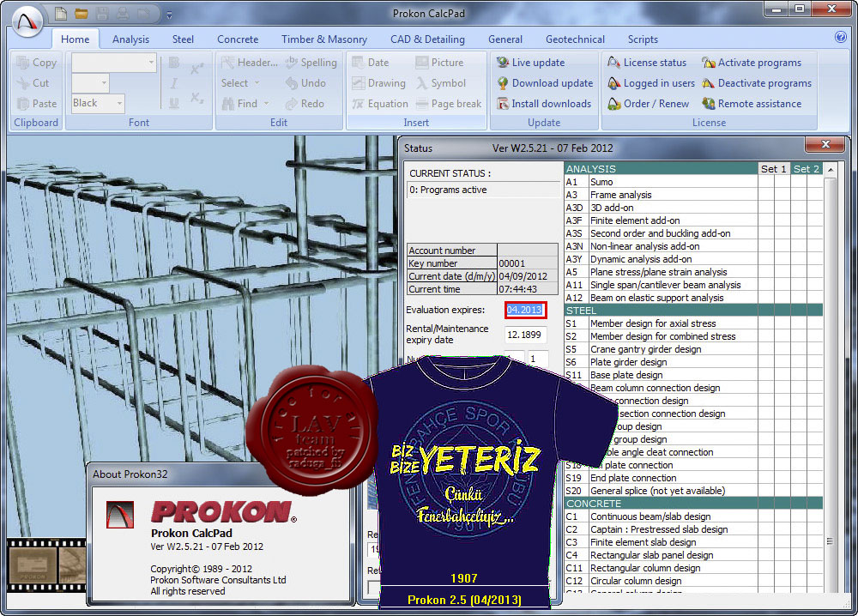View Logged in users
The width and height of the screenshot is (858, 616).
pos(651,83)
